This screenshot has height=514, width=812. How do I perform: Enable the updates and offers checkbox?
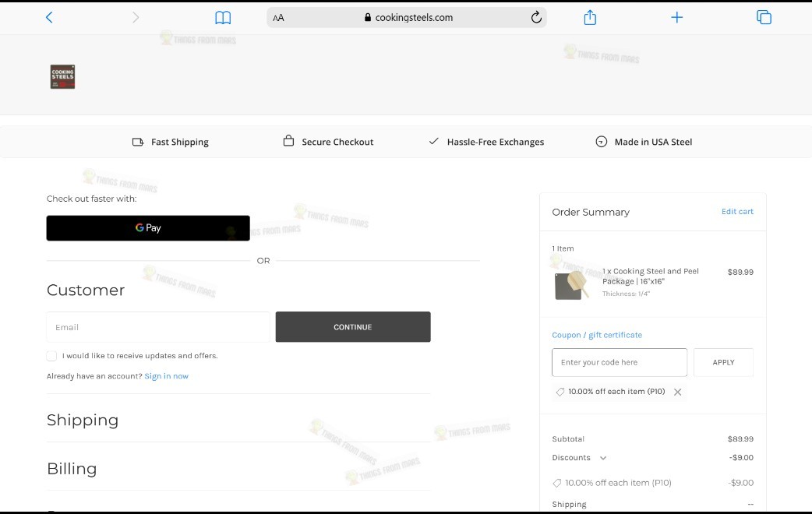tap(51, 356)
